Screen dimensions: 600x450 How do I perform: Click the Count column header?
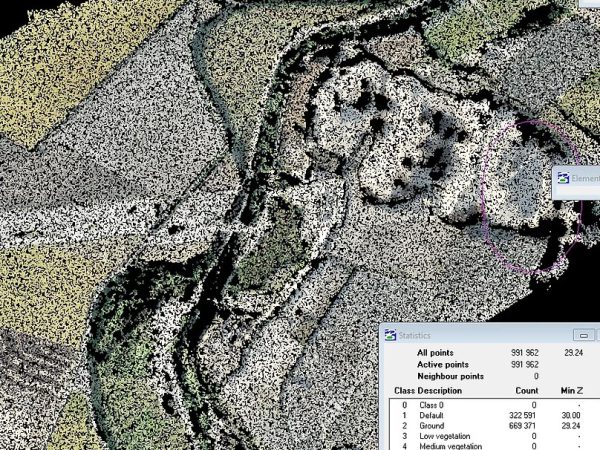pos(525,390)
